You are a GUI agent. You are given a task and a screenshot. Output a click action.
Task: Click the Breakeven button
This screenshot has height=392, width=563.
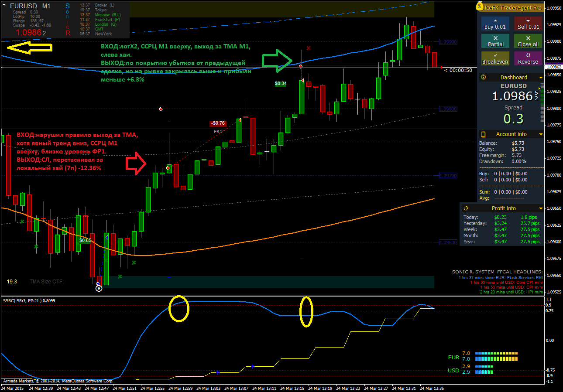[495, 58]
